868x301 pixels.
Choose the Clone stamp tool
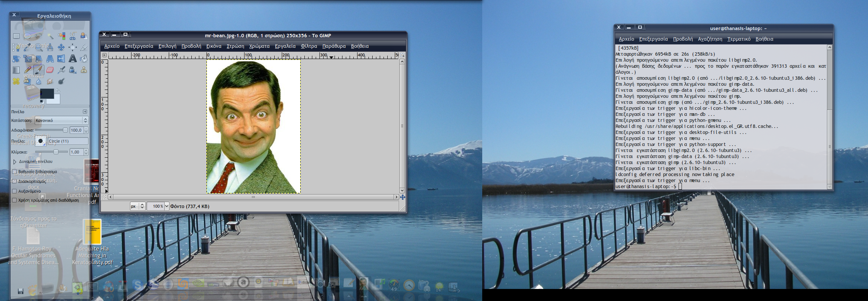click(x=84, y=70)
